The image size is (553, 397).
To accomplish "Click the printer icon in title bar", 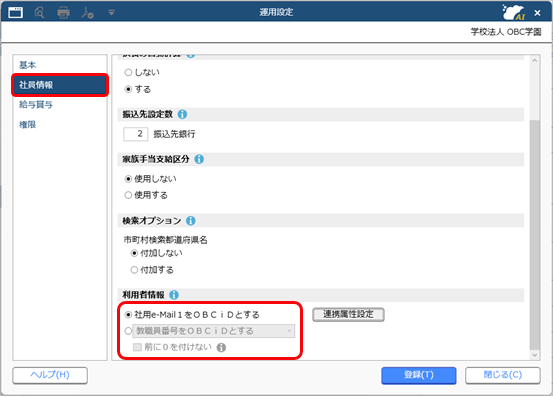I will click(63, 13).
